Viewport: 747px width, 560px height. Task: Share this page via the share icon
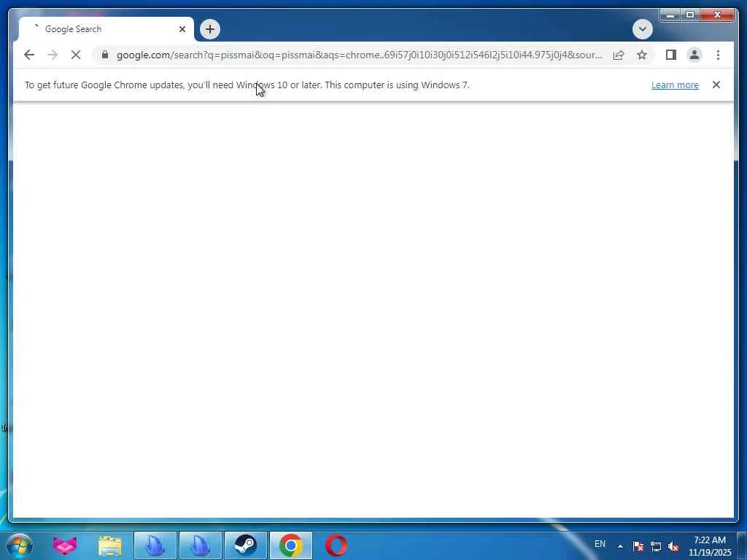coord(619,55)
